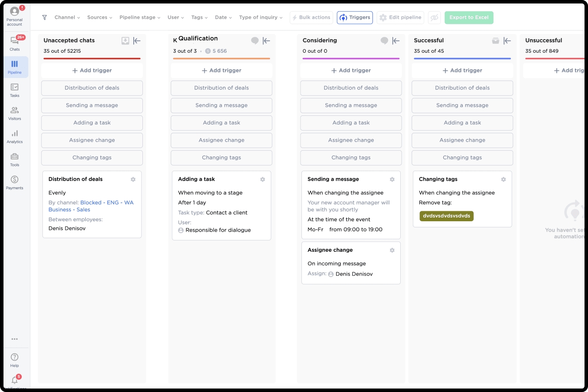Click archive icon in Successful column

(x=496, y=41)
